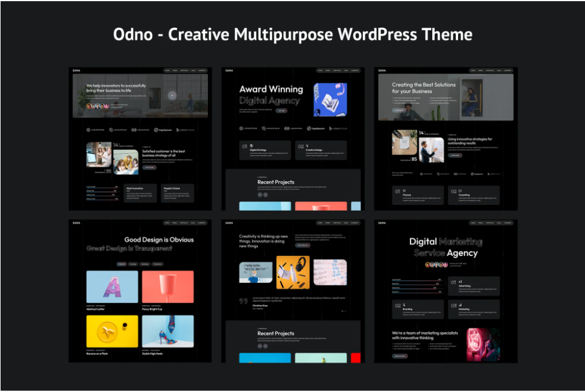Click the megaphone icon in the Advertising card
585x392 pixels.
(x=460, y=282)
